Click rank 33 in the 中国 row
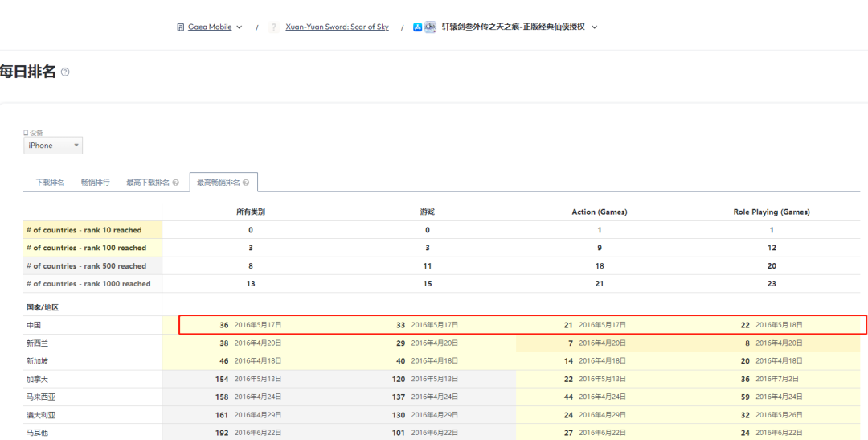The width and height of the screenshot is (868, 440). (401, 325)
